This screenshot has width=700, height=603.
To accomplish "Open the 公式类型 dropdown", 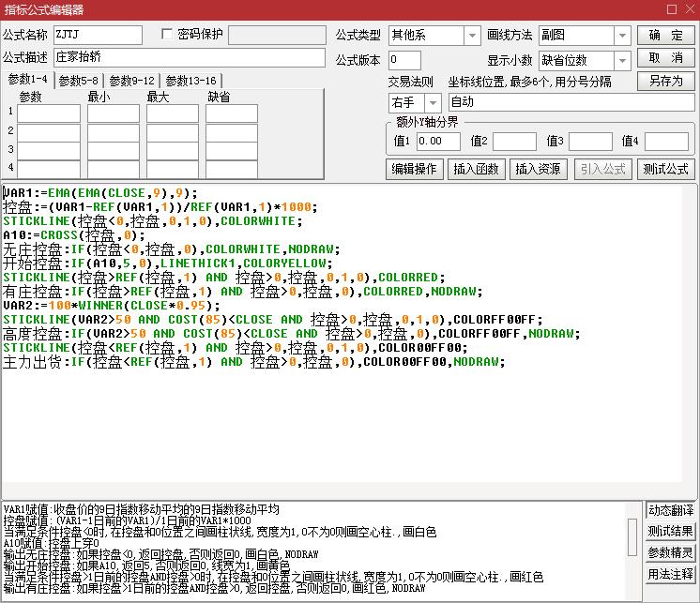I will 471,36.
